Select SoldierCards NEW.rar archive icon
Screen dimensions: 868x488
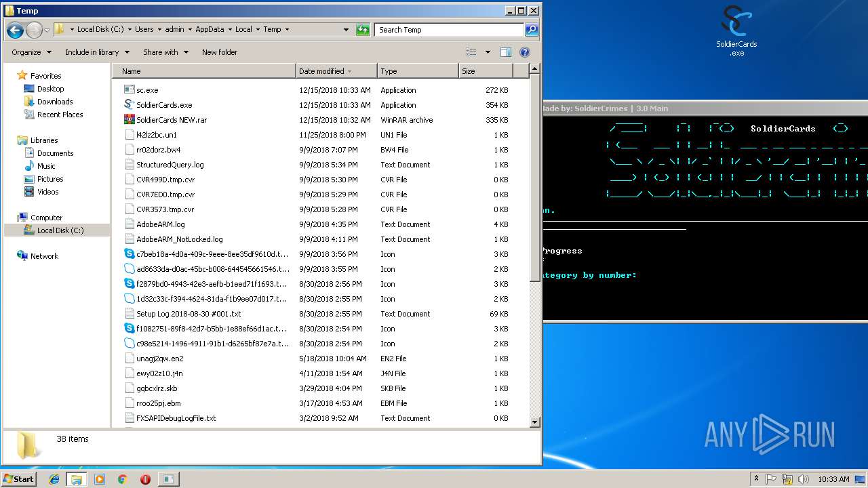coord(130,120)
